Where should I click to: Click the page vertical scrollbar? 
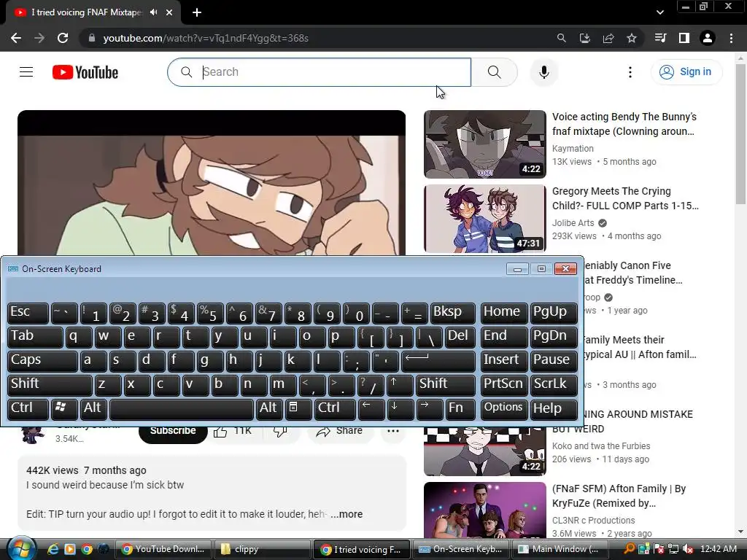click(740, 133)
